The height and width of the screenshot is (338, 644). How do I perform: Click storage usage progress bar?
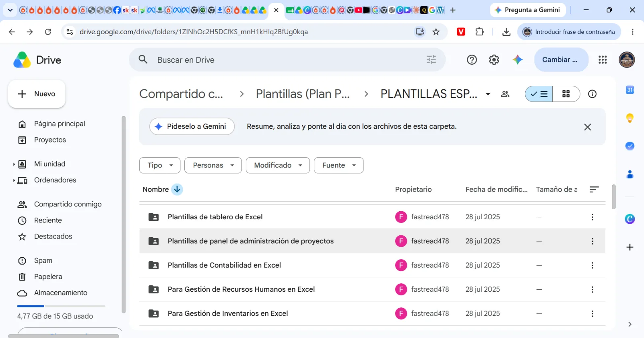(x=61, y=306)
